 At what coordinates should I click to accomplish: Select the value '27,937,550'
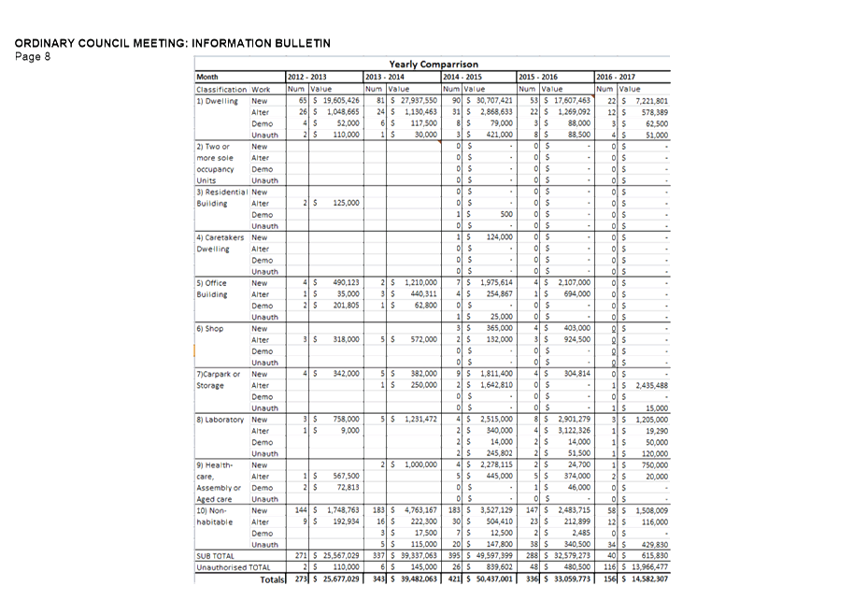(420, 101)
